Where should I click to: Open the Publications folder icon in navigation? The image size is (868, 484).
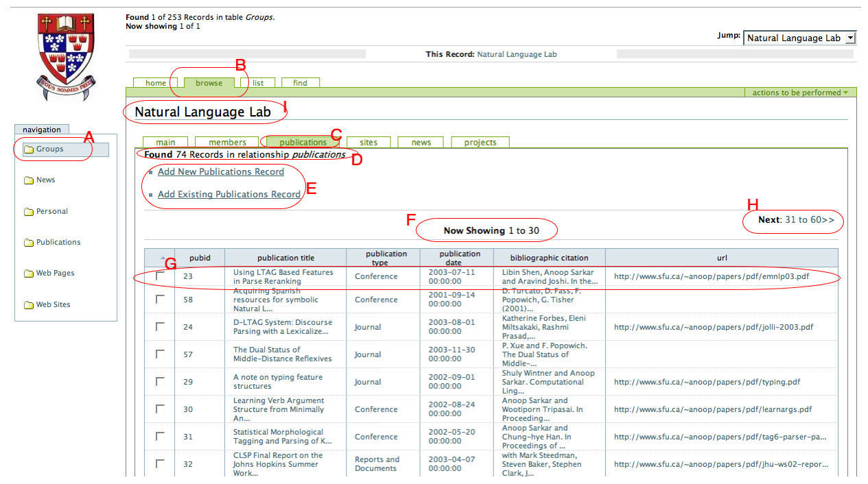click(x=29, y=243)
